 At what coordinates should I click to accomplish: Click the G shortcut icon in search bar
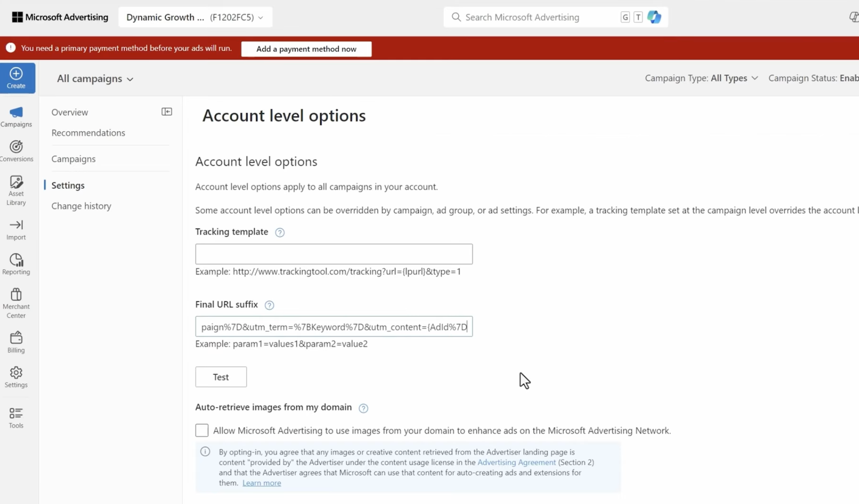click(625, 17)
